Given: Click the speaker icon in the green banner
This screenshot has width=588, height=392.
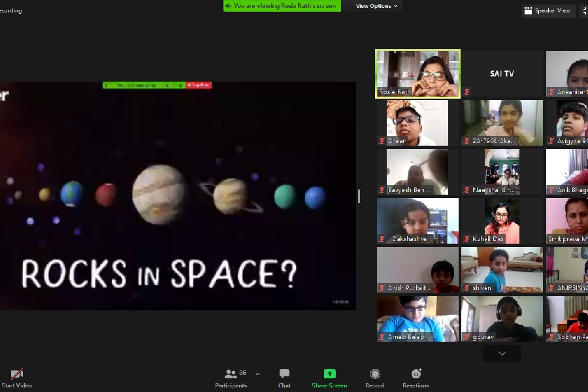Looking at the screenshot, I should [x=229, y=6].
